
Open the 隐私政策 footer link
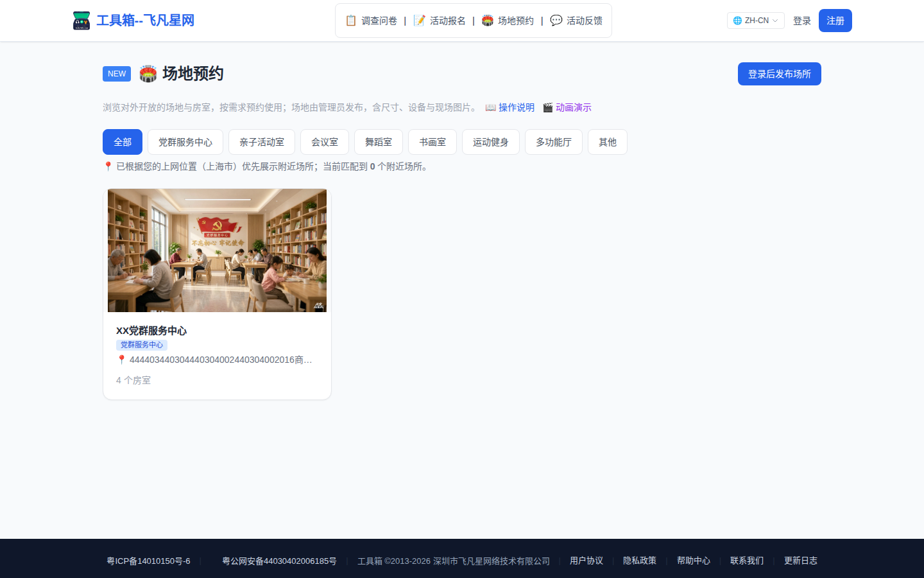tap(640, 561)
